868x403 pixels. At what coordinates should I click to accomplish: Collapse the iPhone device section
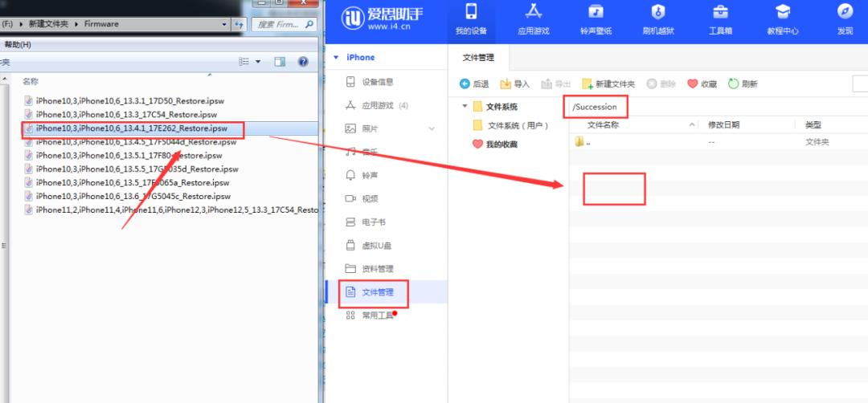[x=335, y=58]
